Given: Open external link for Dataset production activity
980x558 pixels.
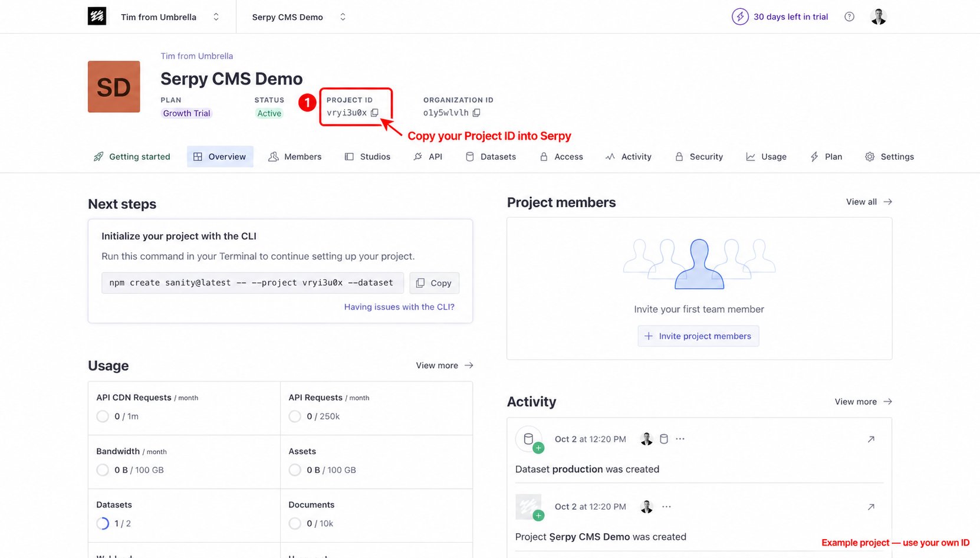Looking at the screenshot, I should (x=871, y=439).
